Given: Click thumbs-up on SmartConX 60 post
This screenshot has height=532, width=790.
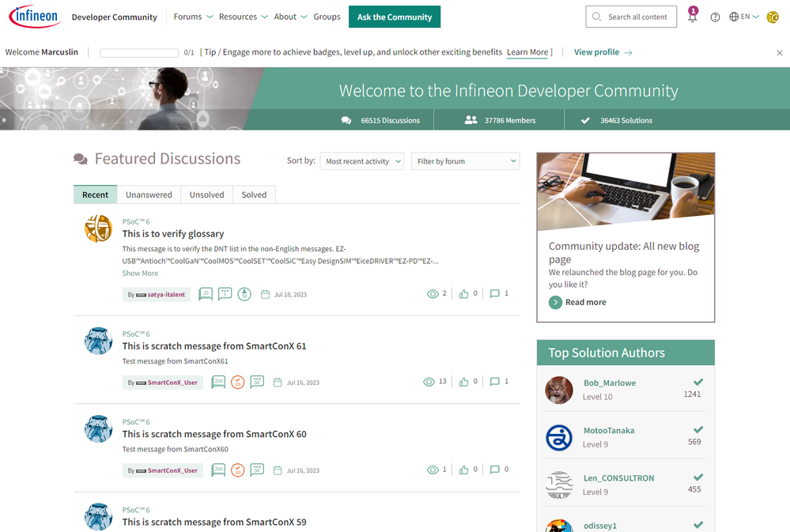Looking at the screenshot, I should click(x=463, y=470).
